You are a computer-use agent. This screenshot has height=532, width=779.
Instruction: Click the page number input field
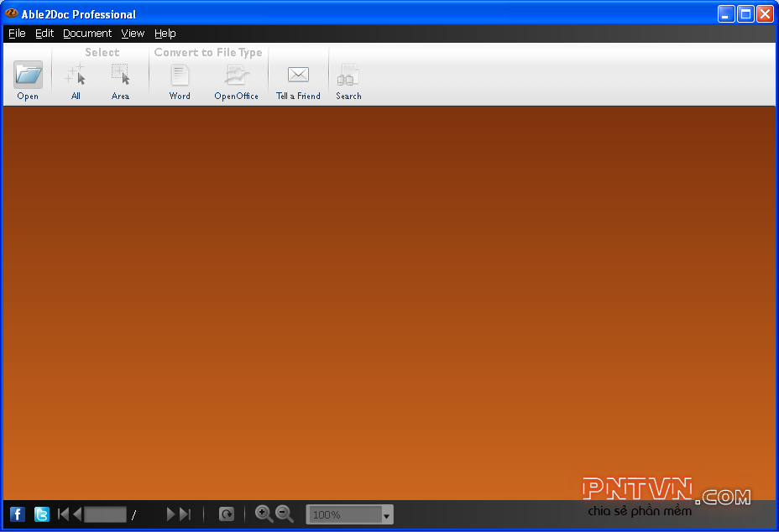point(105,514)
